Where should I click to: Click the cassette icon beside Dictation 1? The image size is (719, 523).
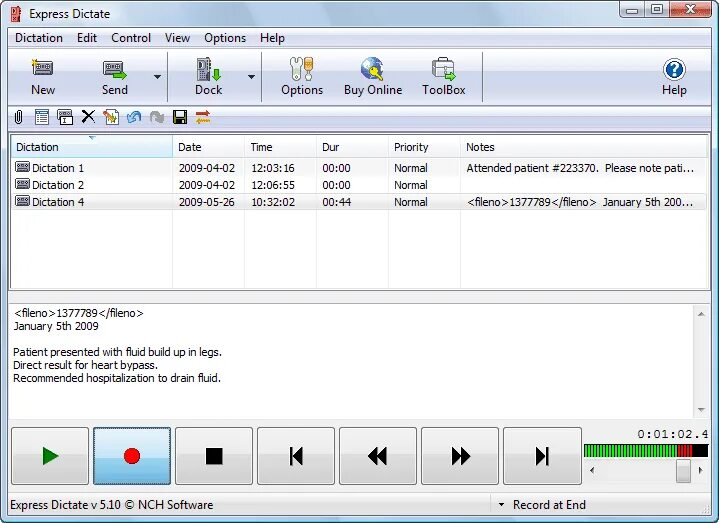coord(22,167)
